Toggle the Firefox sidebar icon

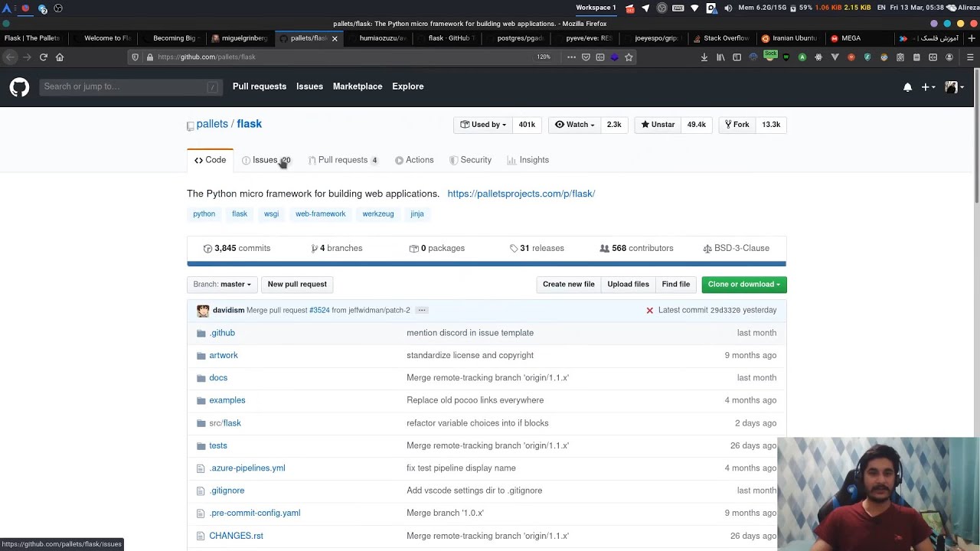pos(737,57)
